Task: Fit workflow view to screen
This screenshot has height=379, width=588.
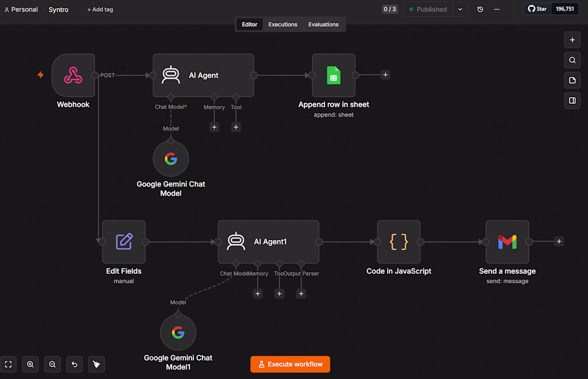Action: [x=8, y=365]
